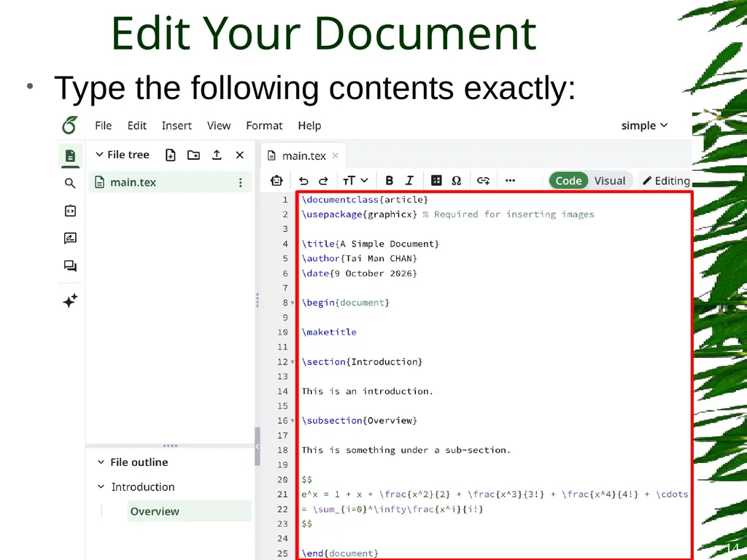747x560 pixels.
Task: Select Introduction in the file outline
Action: point(143,486)
